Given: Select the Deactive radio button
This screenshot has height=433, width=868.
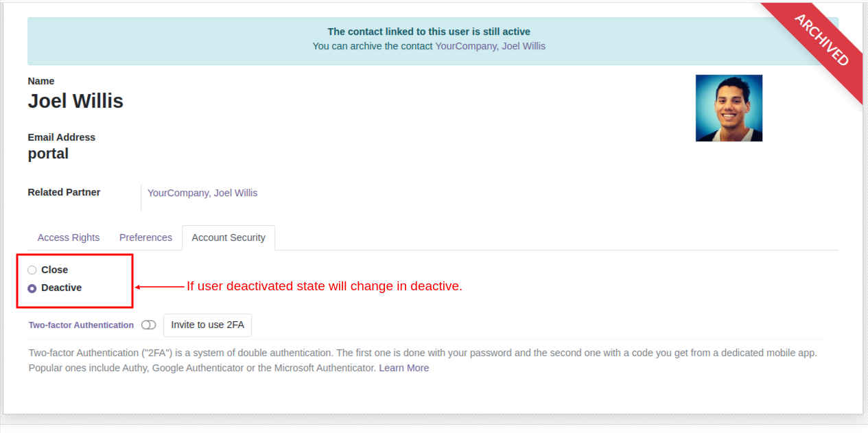Looking at the screenshot, I should 32,288.
